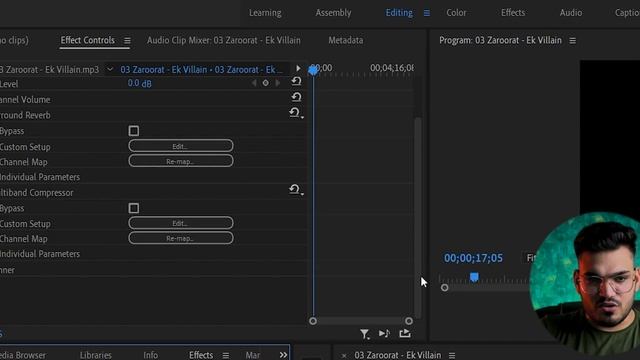Open the Editing workspace menu icon

click(427, 13)
